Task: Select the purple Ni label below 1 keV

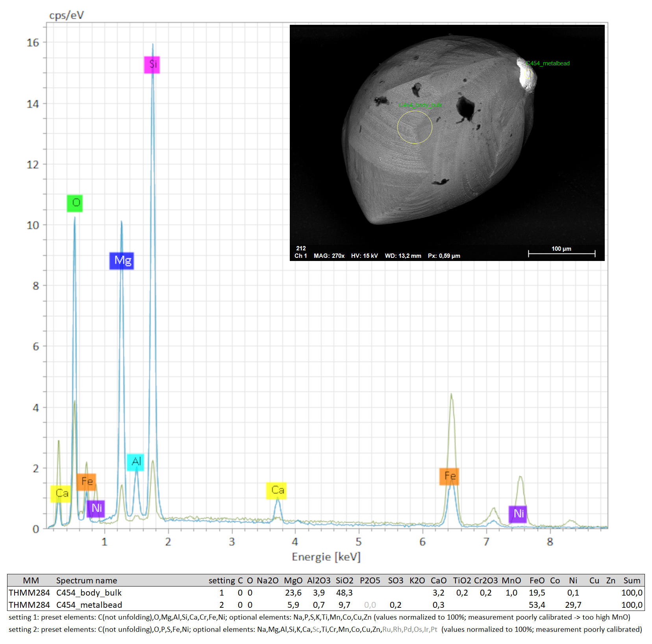Action: [x=96, y=509]
